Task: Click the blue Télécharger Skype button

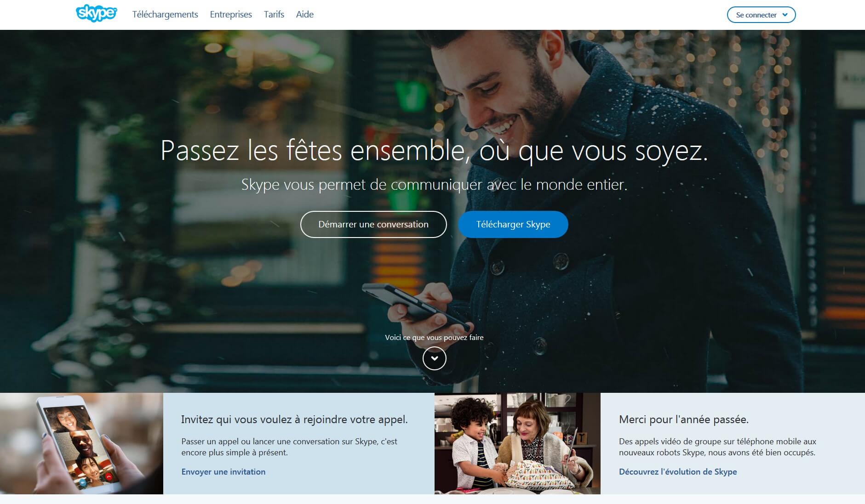Action: click(x=513, y=224)
